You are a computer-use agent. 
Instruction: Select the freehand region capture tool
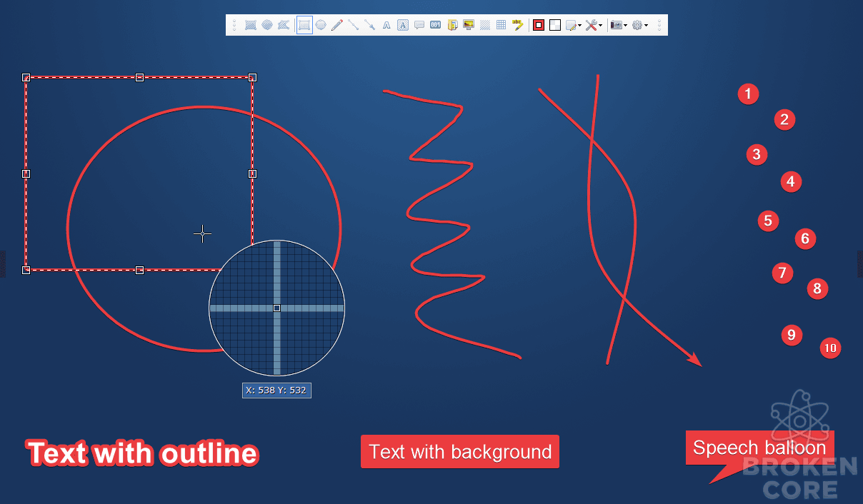(283, 25)
